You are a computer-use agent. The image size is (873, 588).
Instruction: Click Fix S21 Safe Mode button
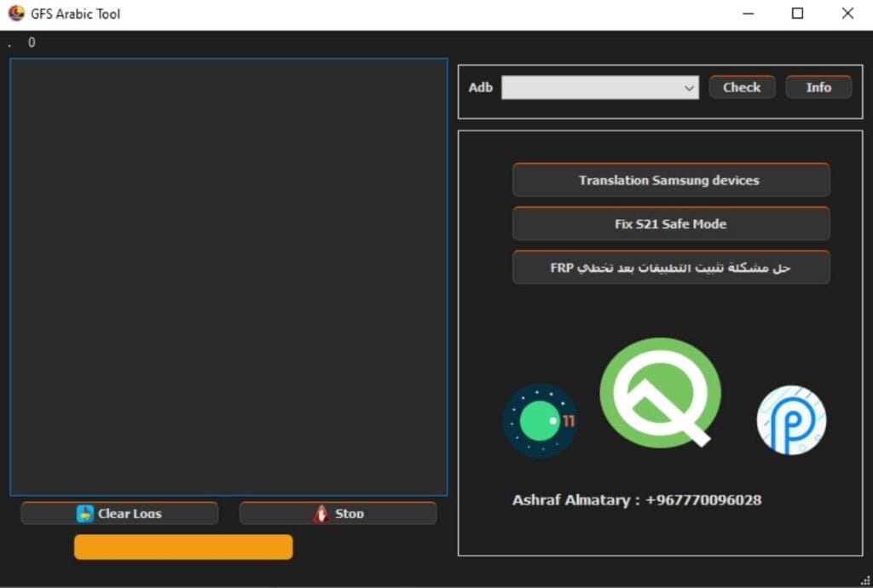point(671,223)
